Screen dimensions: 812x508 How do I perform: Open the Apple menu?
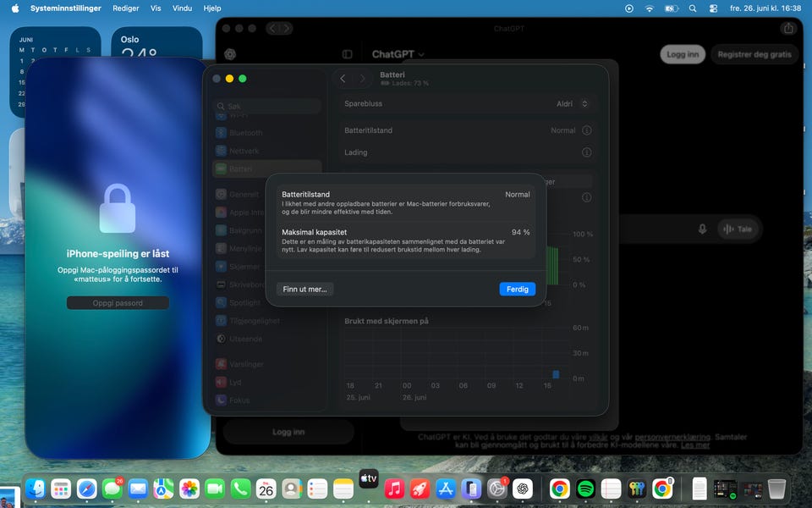pyautogui.click(x=15, y=8)
